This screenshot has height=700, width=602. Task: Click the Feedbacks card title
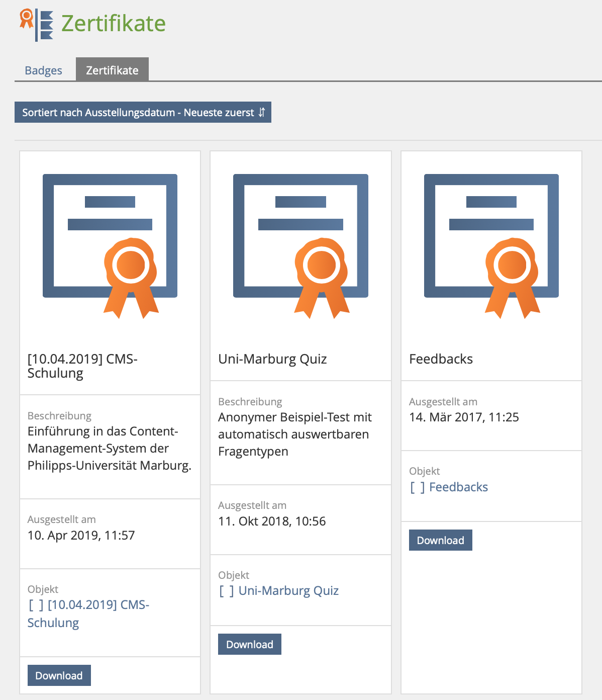(441, 359)
